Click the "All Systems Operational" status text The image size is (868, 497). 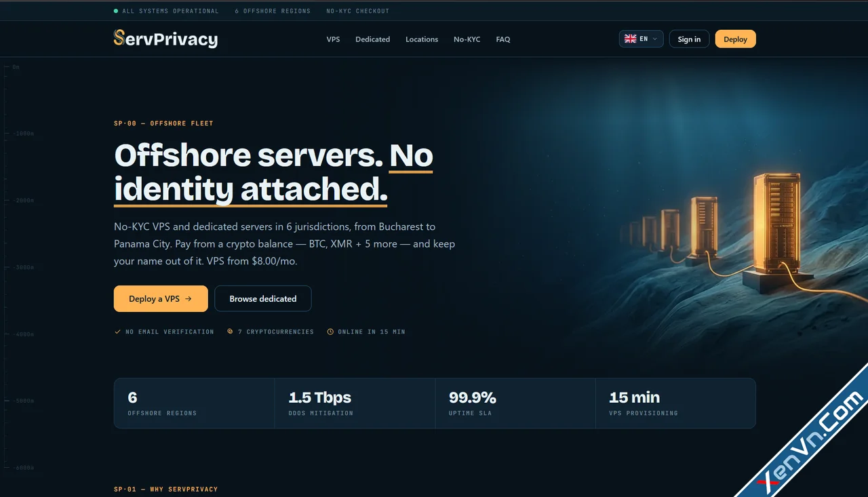pos(170,11)
